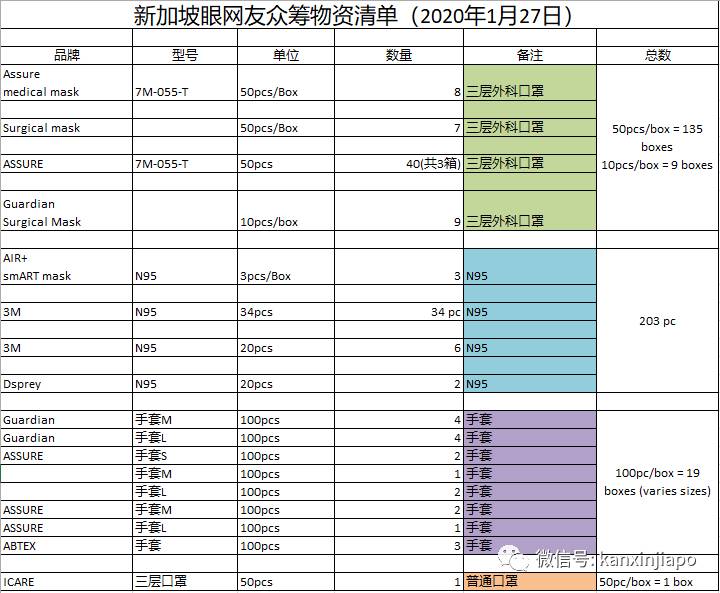Screen dimensions: 720x593
Task: Click the 34pcs unit cell
Action: 285,312
